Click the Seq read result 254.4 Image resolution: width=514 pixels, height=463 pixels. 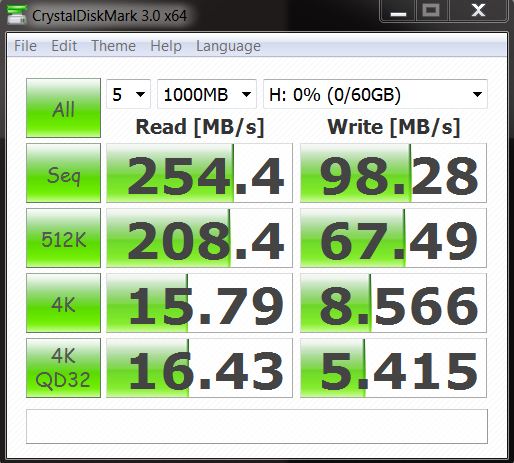tap(199, 173)
